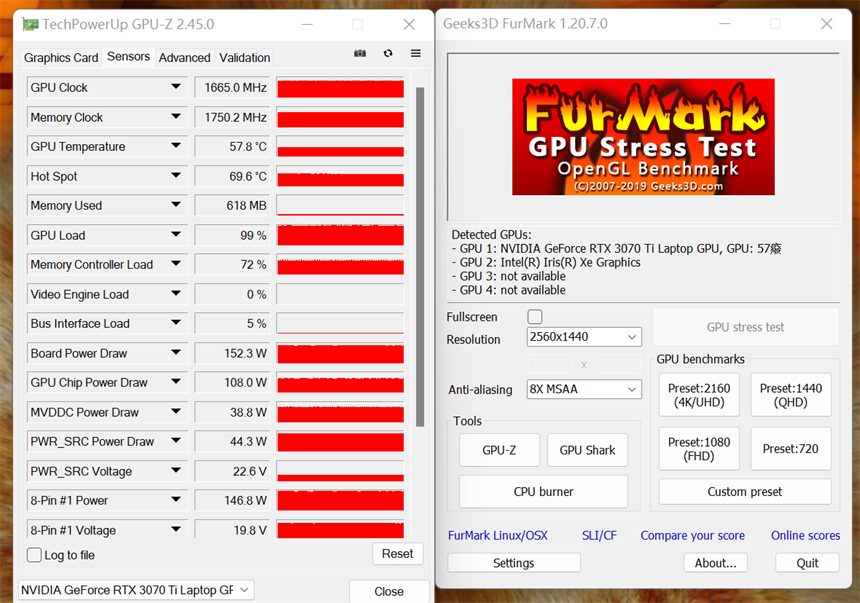Switch to the Graphics Card tab
The width and height of the screenshot is (860, 603).
(61, 58)
